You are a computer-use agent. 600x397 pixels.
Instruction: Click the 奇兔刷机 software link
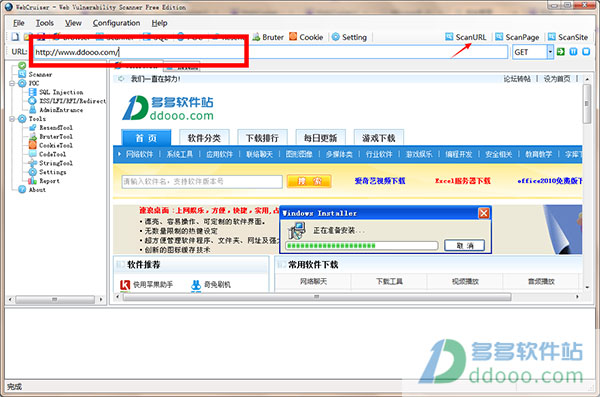pyautogui.click(x=211, y=284)
